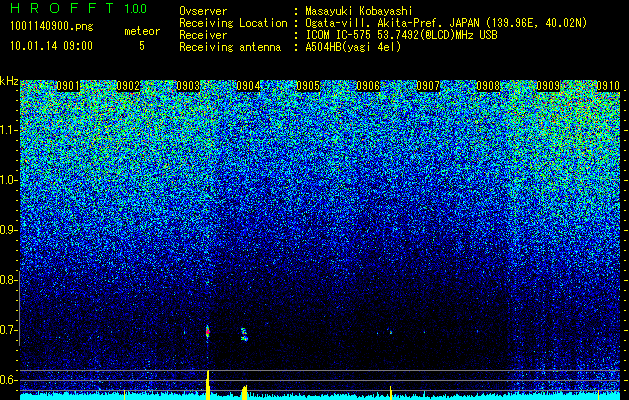Click the 0908 time marker

tap(488, 86)
